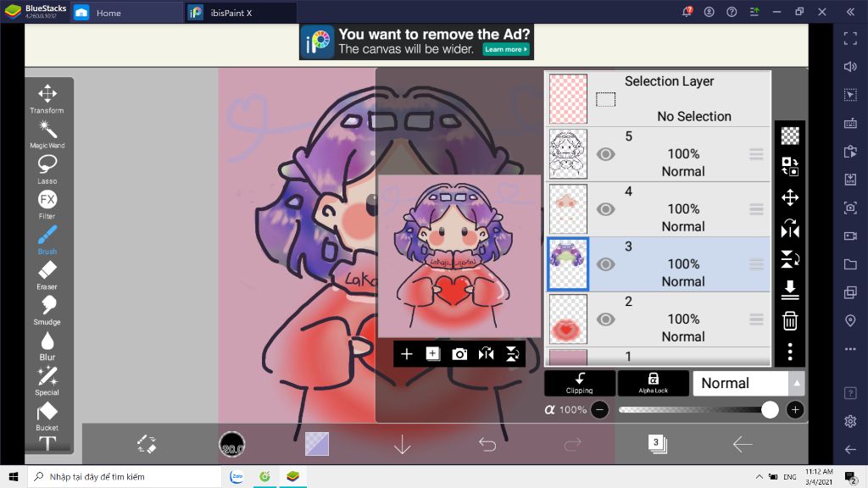Select the Magic Wand tool
The image size is (868, 488).
click(x=47, y=135)
